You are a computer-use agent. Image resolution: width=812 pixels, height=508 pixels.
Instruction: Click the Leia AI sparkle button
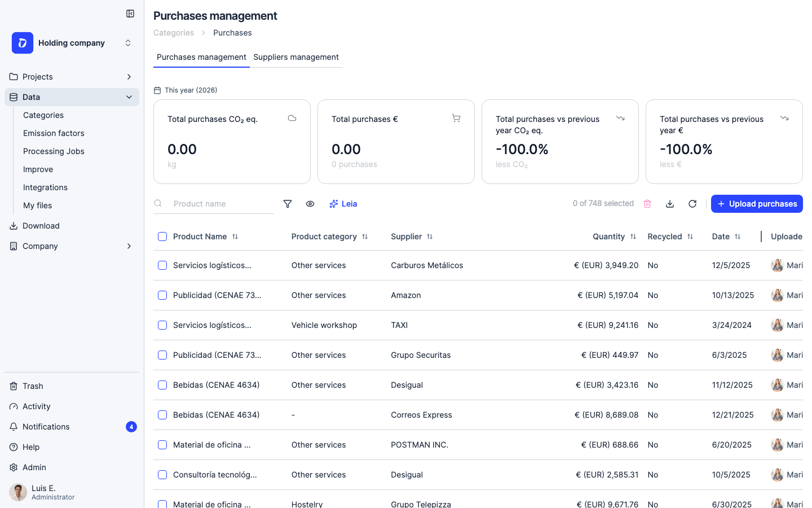coord(343,204)
